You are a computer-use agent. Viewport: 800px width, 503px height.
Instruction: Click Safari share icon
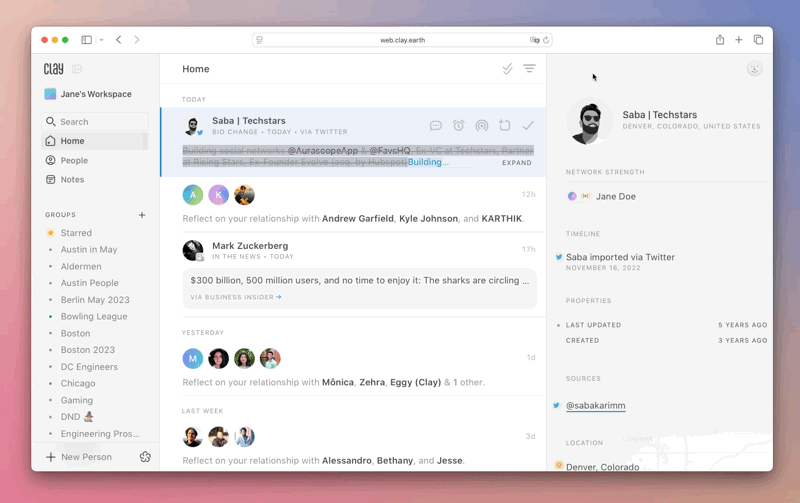[x=720, y=39]
